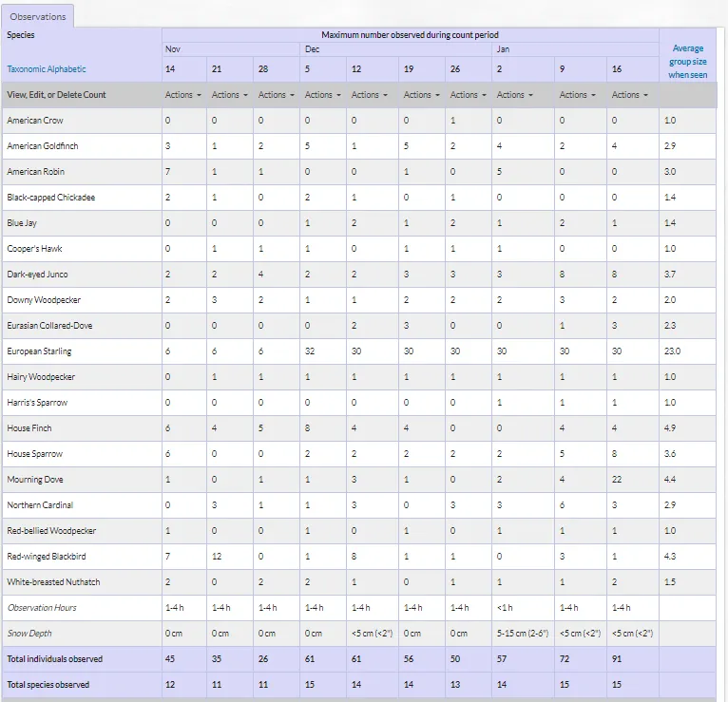Viewport: 728px width, 702px height.
Task: Sort species by Alphabetic order
Action: pos(65,69)
